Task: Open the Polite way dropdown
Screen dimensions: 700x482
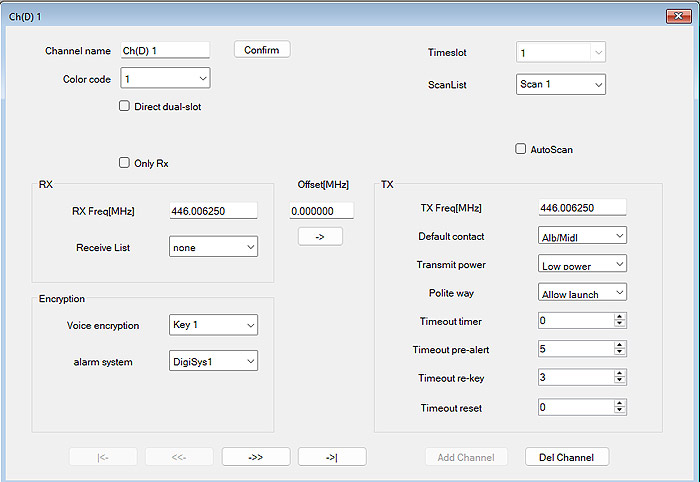Action: [x=582, y=292]
